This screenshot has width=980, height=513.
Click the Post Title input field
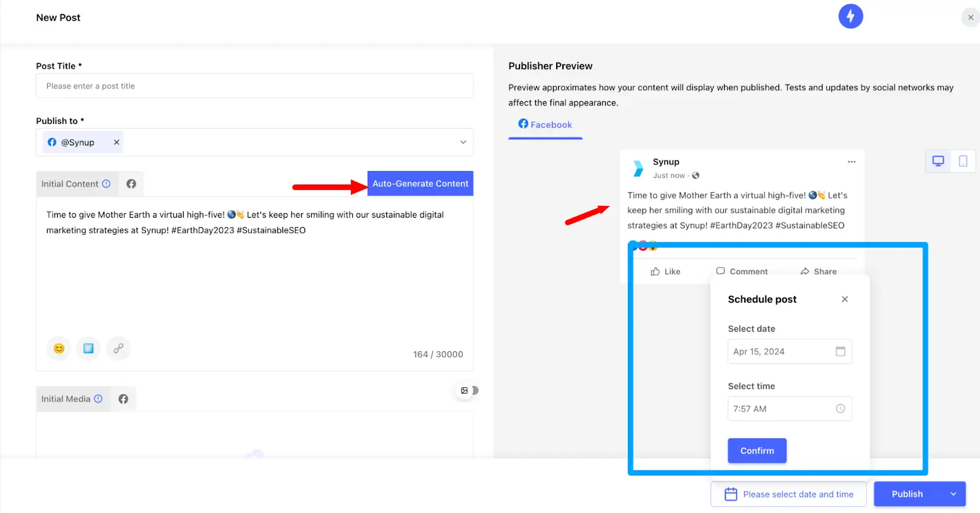255,86
